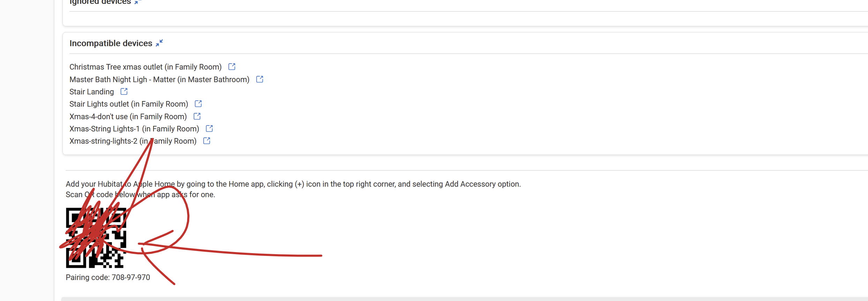The image size is (868, 301).
Task: Click the Xmas-4-don't use device name
Action: (x=128, y=116)
